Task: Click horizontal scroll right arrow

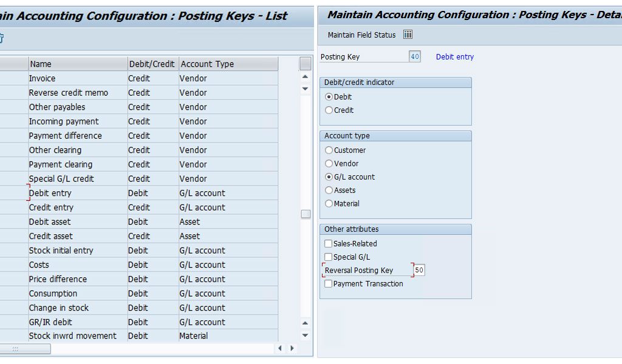Action: pyautogui.click(x=292, y=348)
